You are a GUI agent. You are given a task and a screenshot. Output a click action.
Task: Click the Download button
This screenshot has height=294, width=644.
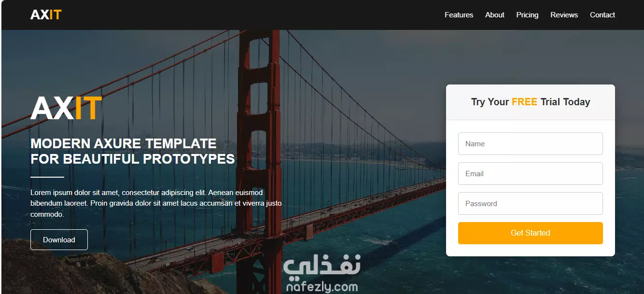coord(59,240)
